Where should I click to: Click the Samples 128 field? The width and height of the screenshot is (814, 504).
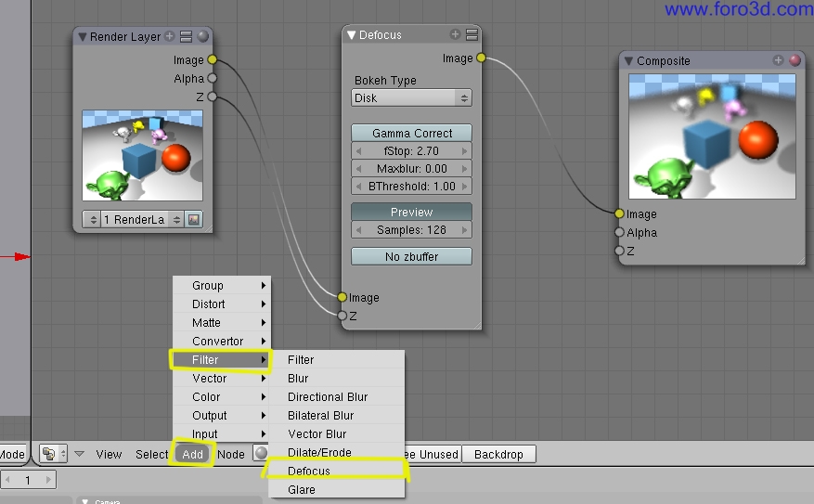[411, 229]
